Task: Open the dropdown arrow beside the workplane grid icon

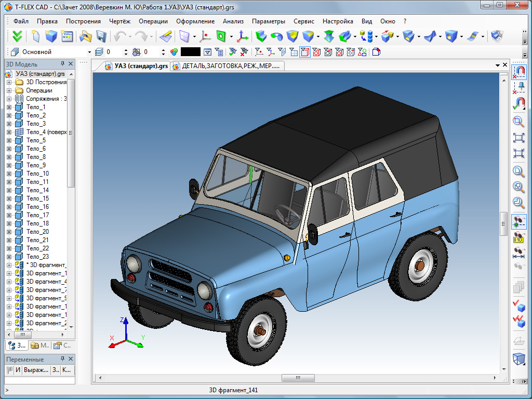Action: click(x=194, y=36)
